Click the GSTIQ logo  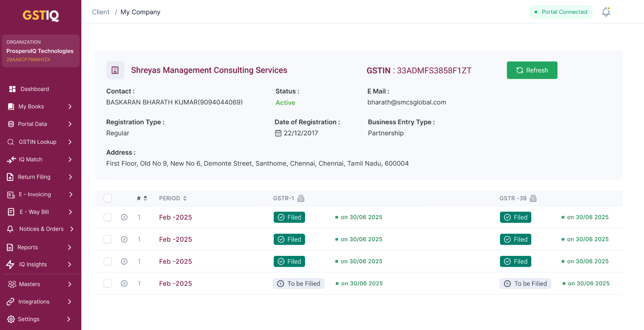[41, 15]
